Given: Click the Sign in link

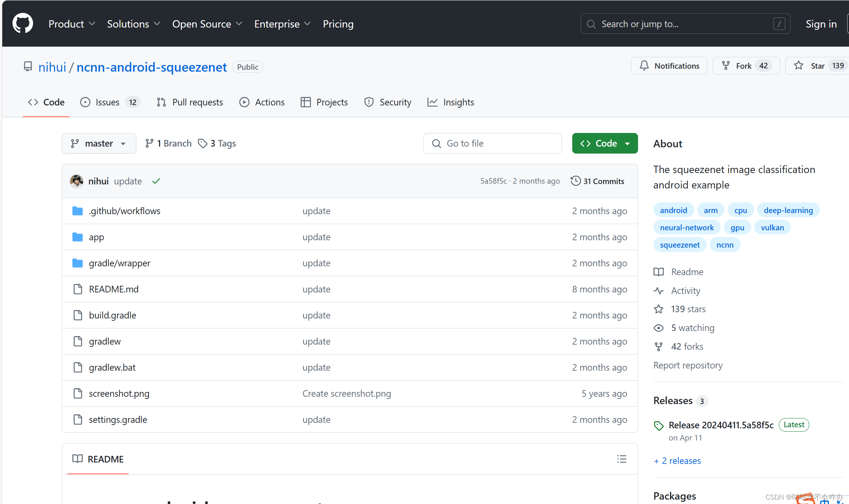Looking at the screenshot, I should tap(821, 24).
